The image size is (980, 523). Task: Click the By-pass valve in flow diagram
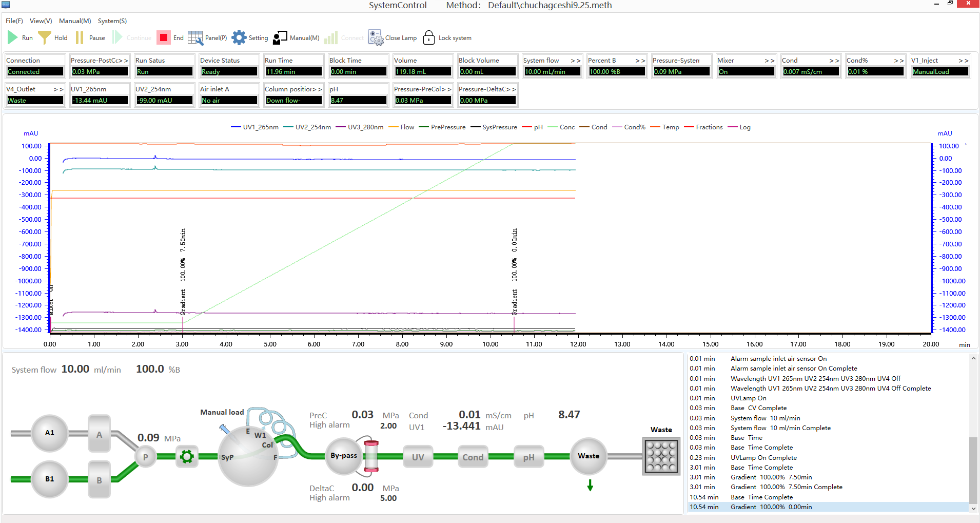coord(343,456)
